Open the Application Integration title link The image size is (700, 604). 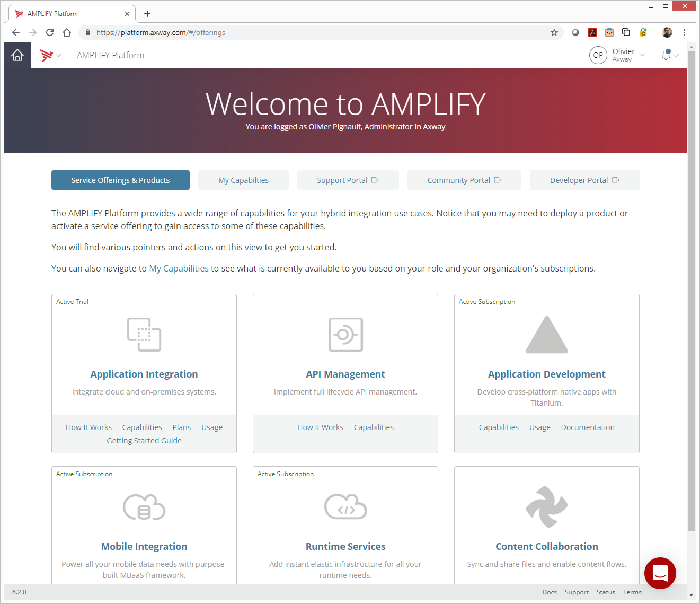144,374
